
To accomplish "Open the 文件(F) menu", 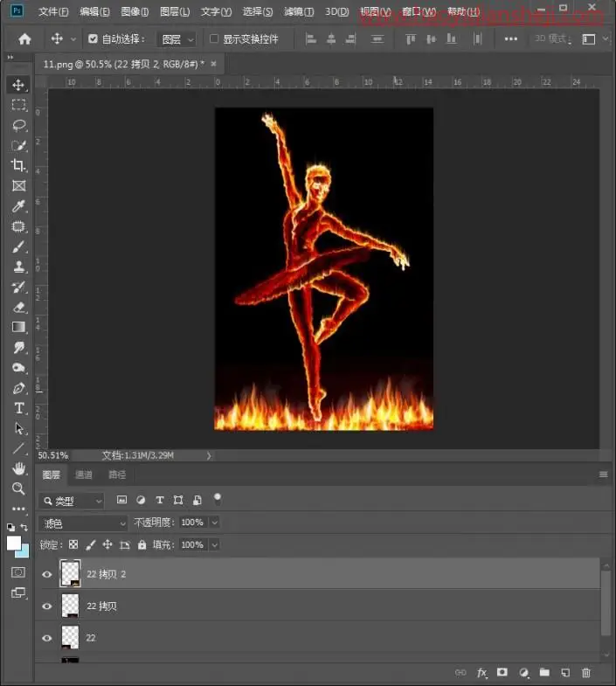I will 53,12.
